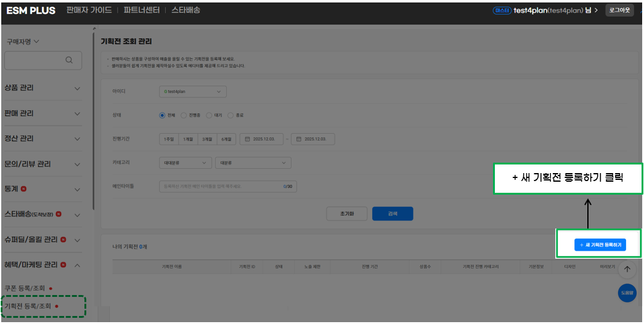Click the 상품수 column header

[425, 267]
